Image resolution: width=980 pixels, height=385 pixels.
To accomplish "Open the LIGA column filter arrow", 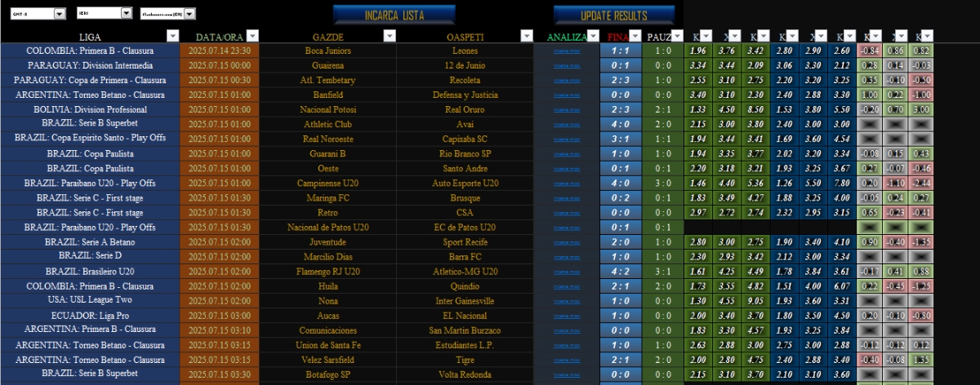I will [171, 36].
